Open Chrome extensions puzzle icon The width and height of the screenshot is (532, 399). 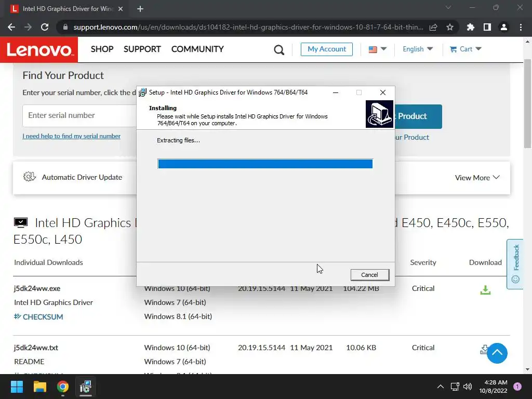470,27
